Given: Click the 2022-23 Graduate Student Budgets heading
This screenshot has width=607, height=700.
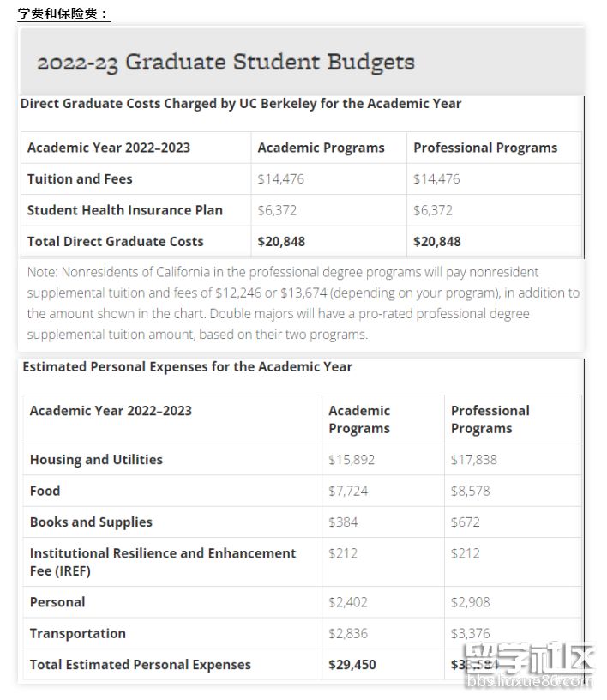Looking at the screenshot, I should click(225, 63).
